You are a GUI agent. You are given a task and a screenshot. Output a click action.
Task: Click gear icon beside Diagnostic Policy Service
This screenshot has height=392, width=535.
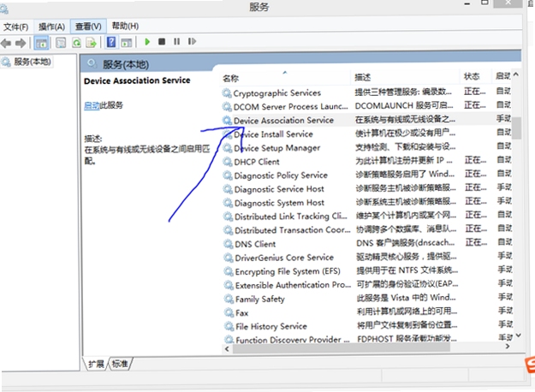coord(227,175)
